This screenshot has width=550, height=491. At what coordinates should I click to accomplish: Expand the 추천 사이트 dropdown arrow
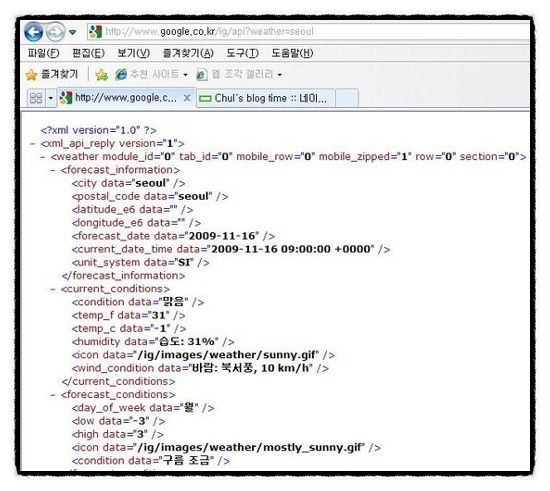pos(185,75)
